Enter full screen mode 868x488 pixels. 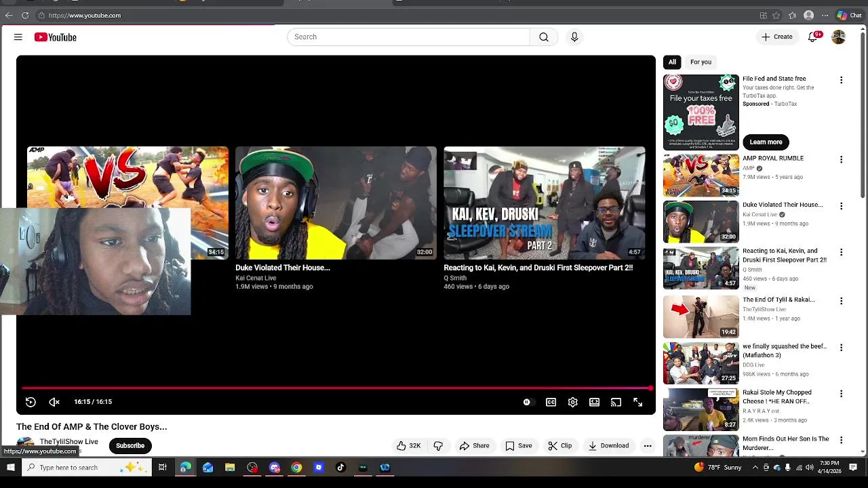coord(638,402)
